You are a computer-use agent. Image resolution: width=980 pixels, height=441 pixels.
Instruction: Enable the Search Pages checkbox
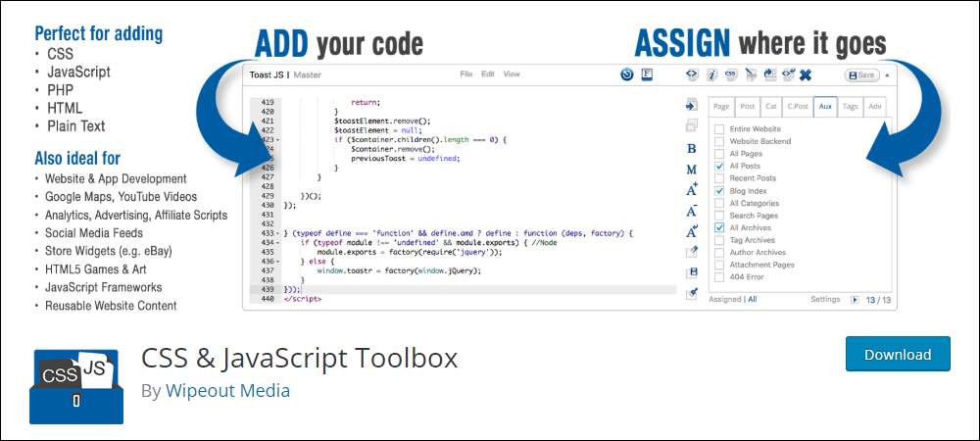coord(719,216)
